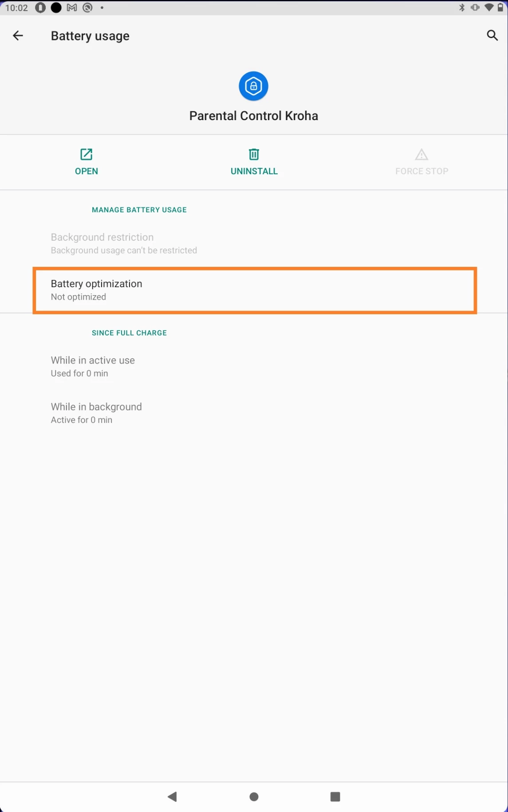Tap the Bluetooth status bar icon
Image resolution: width=508 pixels, height=812 pixels.
(x=462, y=8)
